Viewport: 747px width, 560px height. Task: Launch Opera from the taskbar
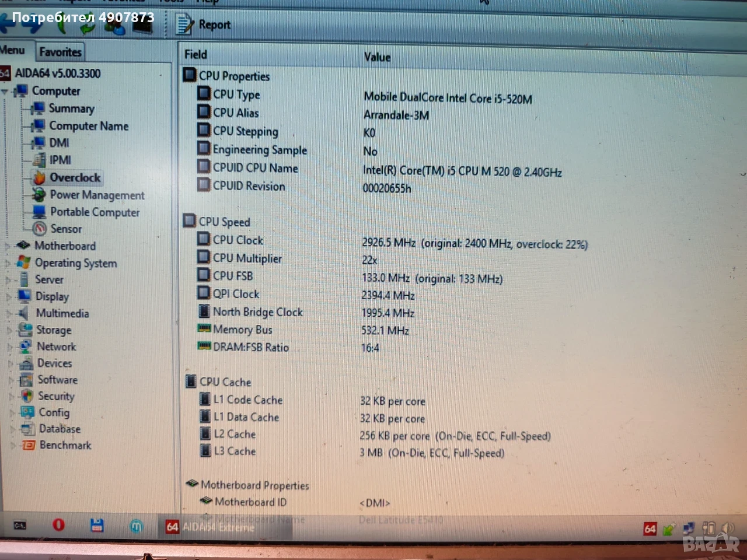58,525
